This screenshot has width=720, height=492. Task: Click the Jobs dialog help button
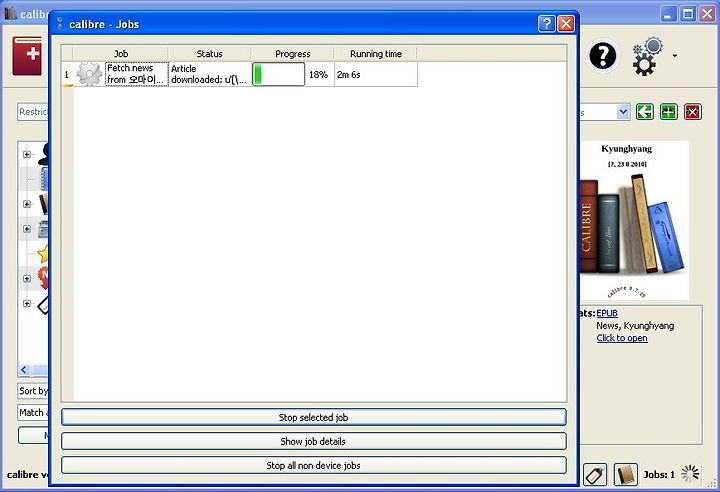pos(546,23)
